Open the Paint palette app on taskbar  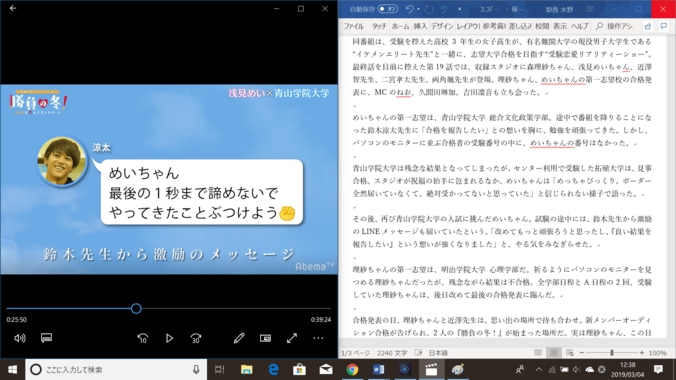point(457,370)
